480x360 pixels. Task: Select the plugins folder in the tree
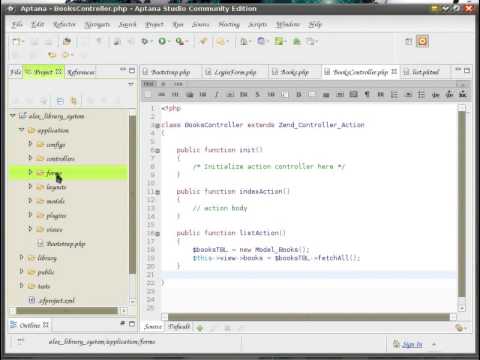(x=56, y=216)
